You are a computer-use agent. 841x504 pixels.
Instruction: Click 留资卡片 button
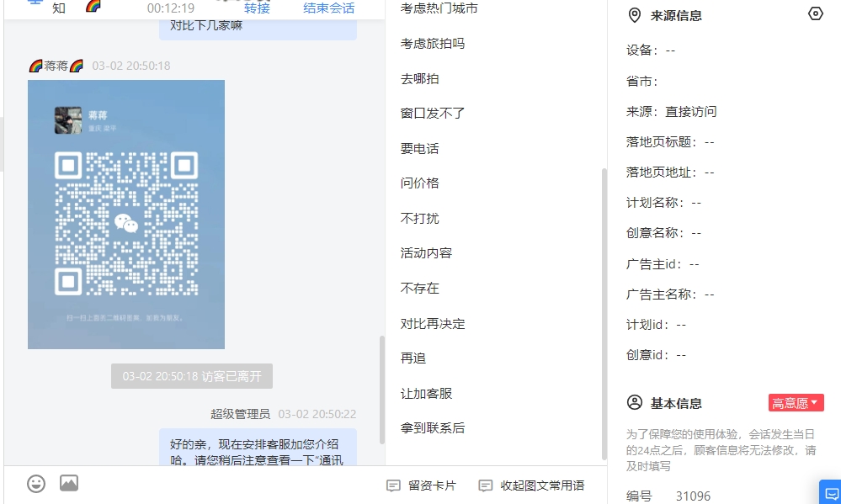point(422,485)
